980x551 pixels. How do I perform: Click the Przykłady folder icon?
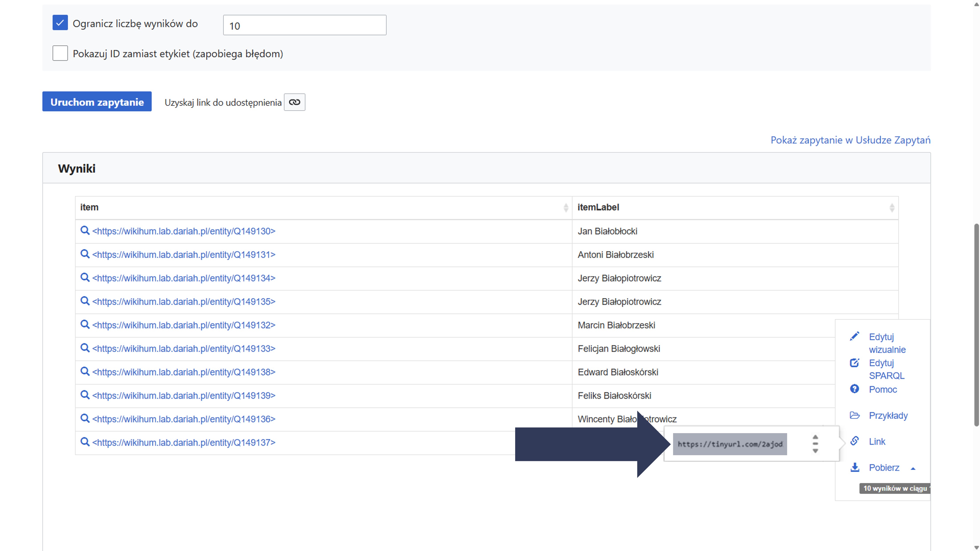pos(854,415)
